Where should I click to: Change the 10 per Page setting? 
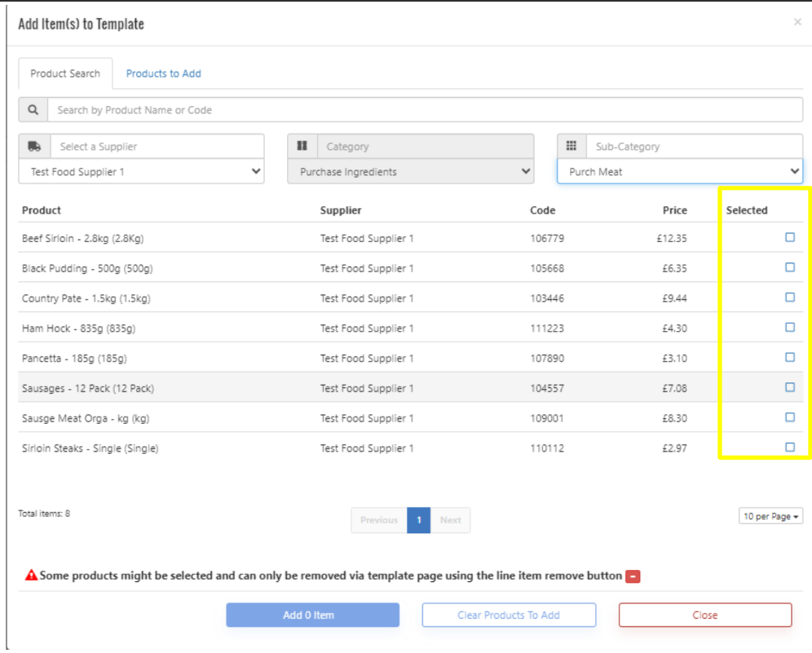pyautogui.click(x=770, y=517)
